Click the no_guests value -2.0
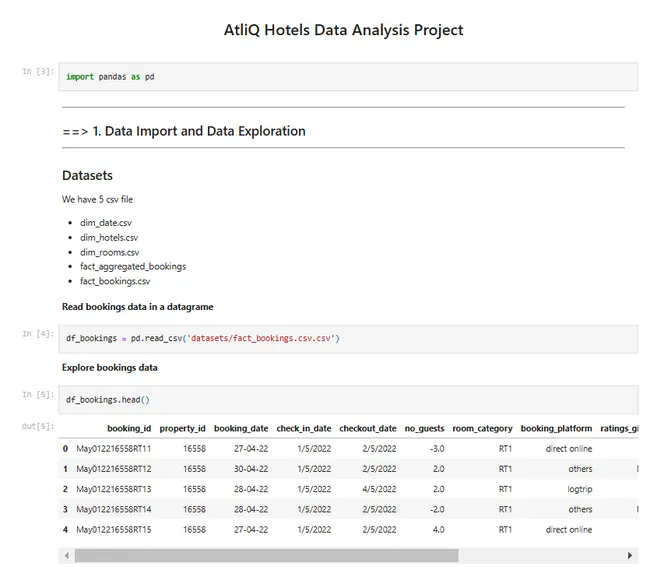 [x=437, y=509]
